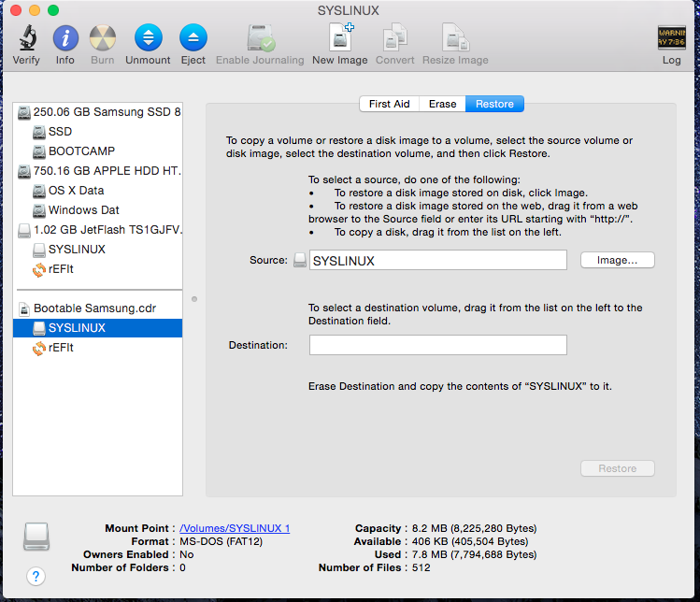Switch to the First Aid tab
The height and width of the screenshot is (602, 700).
point(390,104)
